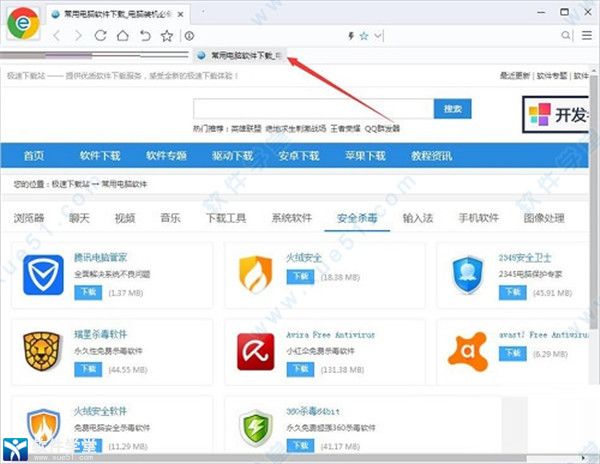Select the 软件下载 navigation menu item

pyautogui.click(x=101, y=156)
